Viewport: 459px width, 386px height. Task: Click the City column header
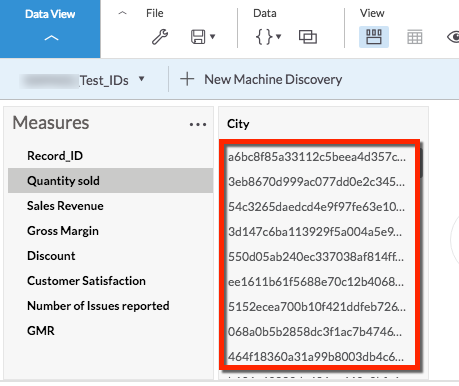pos(238,124)
